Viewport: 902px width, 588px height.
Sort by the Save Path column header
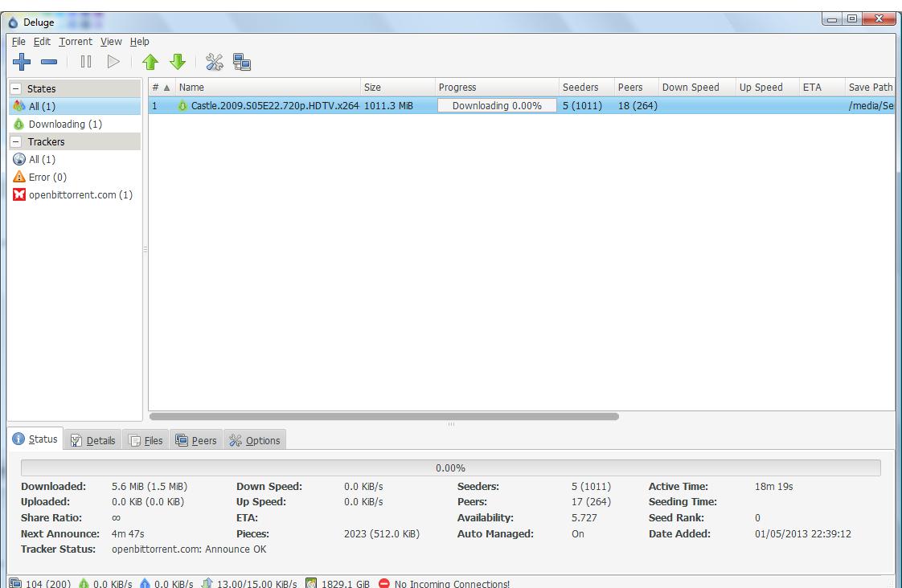(x=871, y=88)
